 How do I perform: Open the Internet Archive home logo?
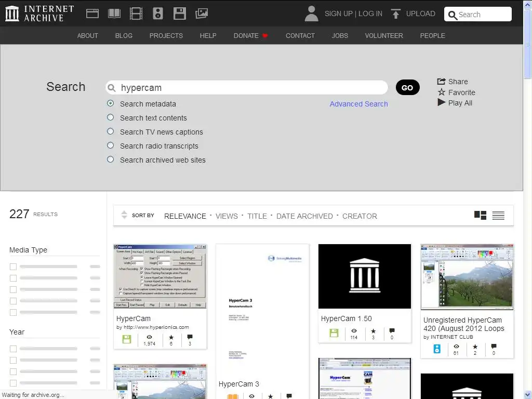coord(39,14)
